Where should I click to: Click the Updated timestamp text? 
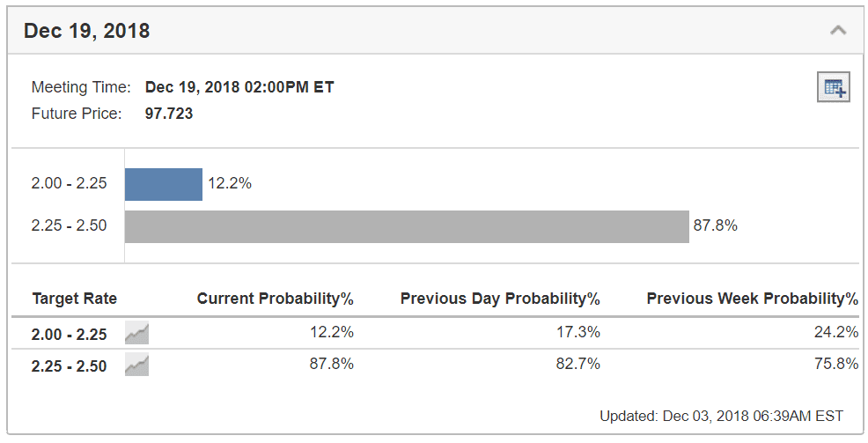[x=721, y=416]
